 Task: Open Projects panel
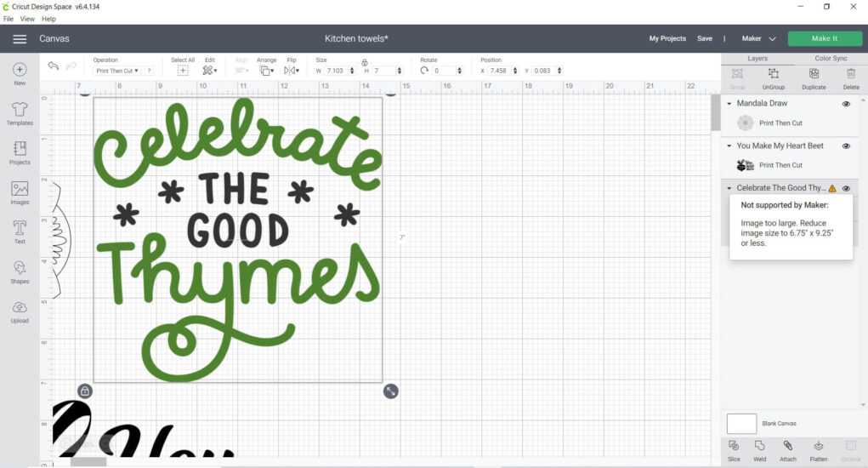tap(20, 153)
